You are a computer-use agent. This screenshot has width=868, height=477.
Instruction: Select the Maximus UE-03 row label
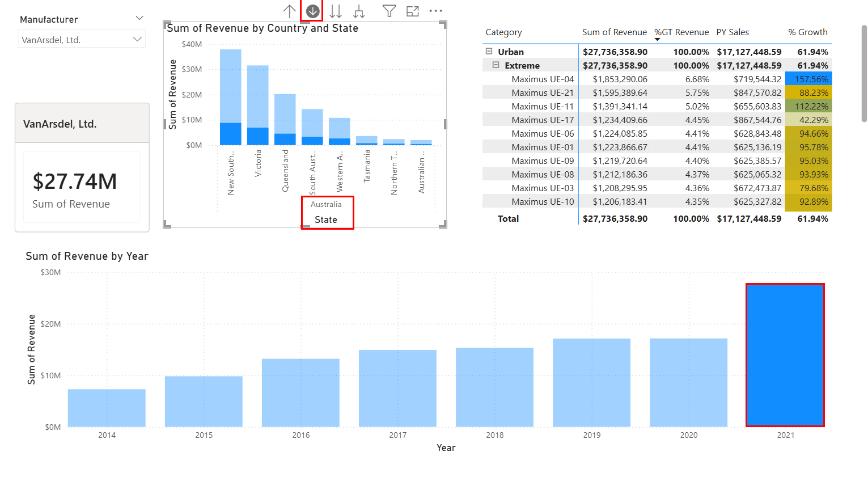(x=543, y=188)
